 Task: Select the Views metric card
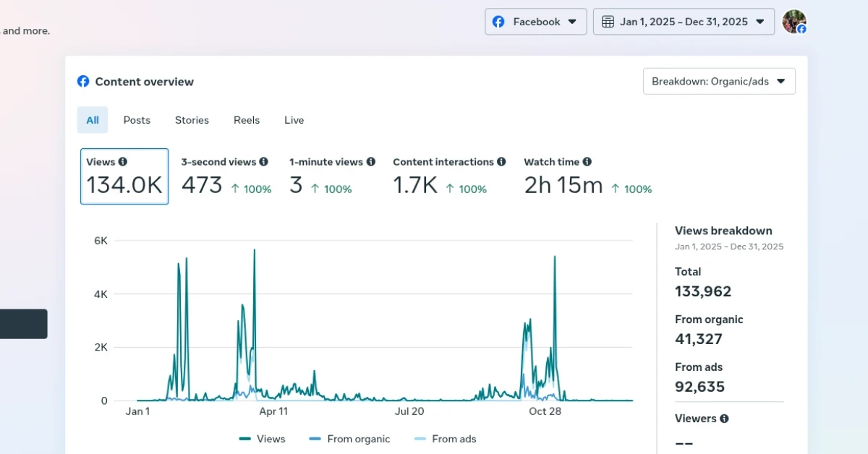(124, 176)
